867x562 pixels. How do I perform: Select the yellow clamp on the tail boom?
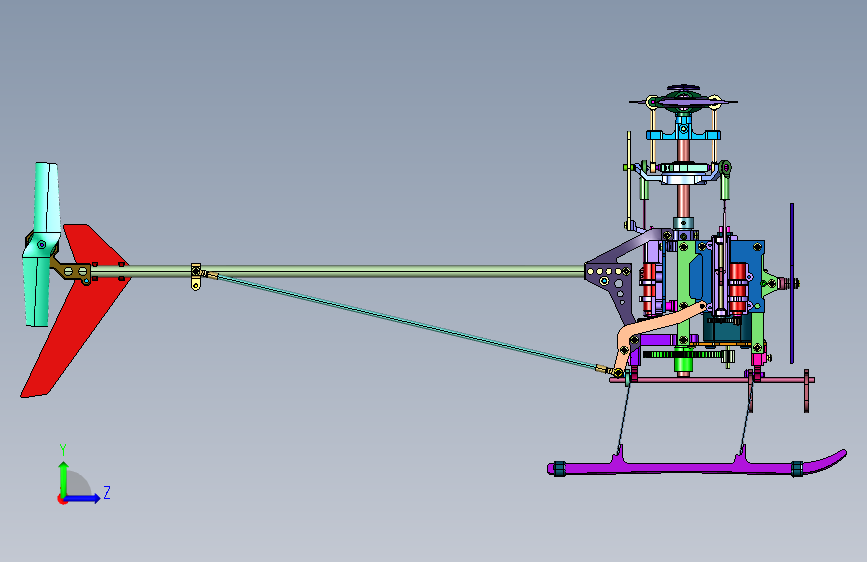196,277
